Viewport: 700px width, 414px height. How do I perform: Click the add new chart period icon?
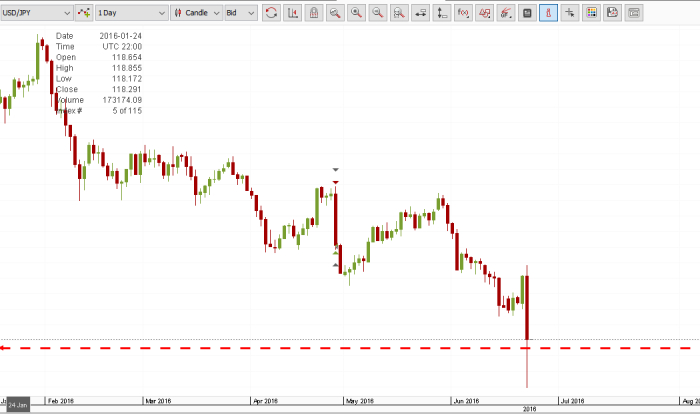(x=83, y=13)
